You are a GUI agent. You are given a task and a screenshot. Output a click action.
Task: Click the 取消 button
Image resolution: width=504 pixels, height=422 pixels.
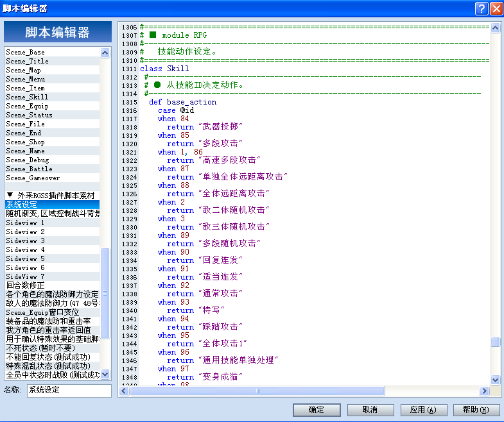[x=370, y=410]
